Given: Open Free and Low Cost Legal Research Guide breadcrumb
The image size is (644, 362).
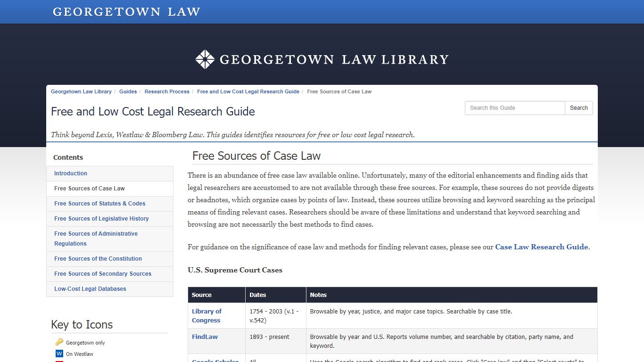Looking at the screenshot, I should click(248, 91).
